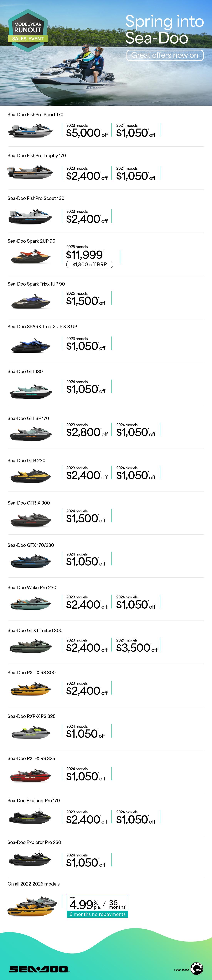Click the 6 months no repayments banner
Screen dimensions: 212x980
point(97,914)
